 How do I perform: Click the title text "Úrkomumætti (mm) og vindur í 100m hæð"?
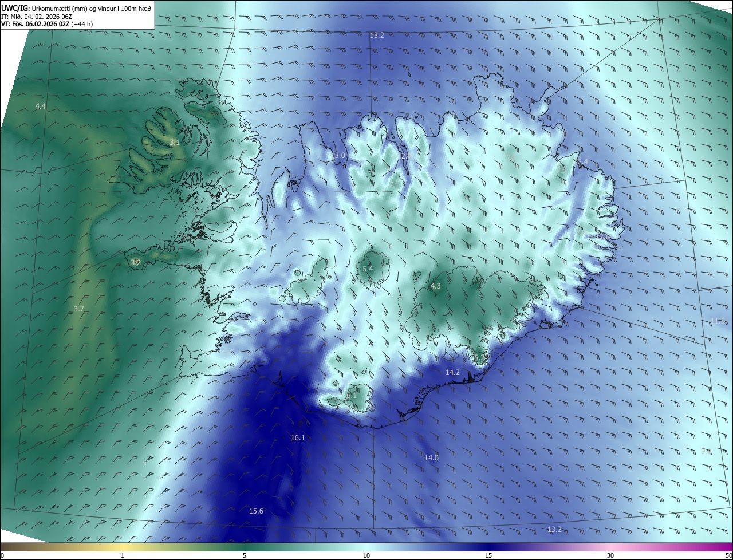tap(91, 9)
